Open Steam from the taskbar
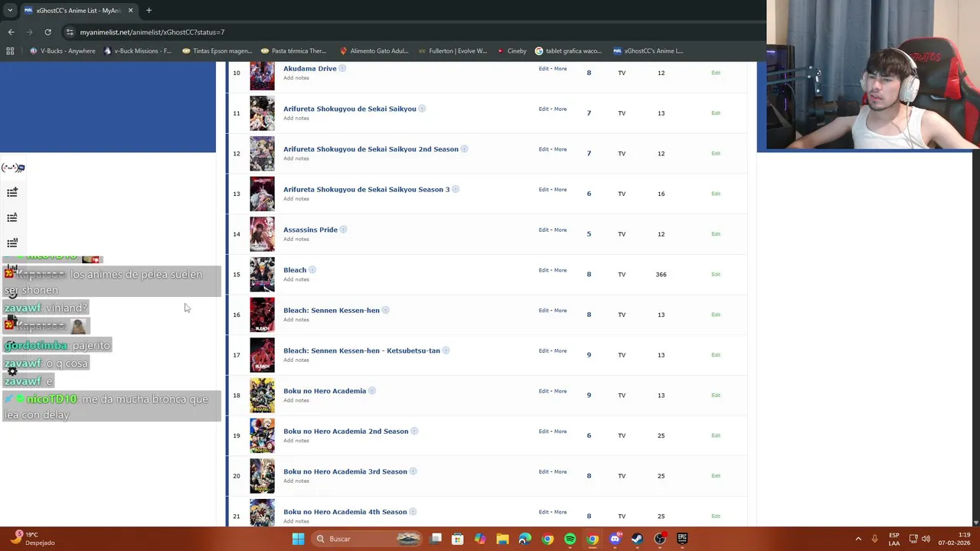Viewport: 980px width, 551px height. [637, 539]
